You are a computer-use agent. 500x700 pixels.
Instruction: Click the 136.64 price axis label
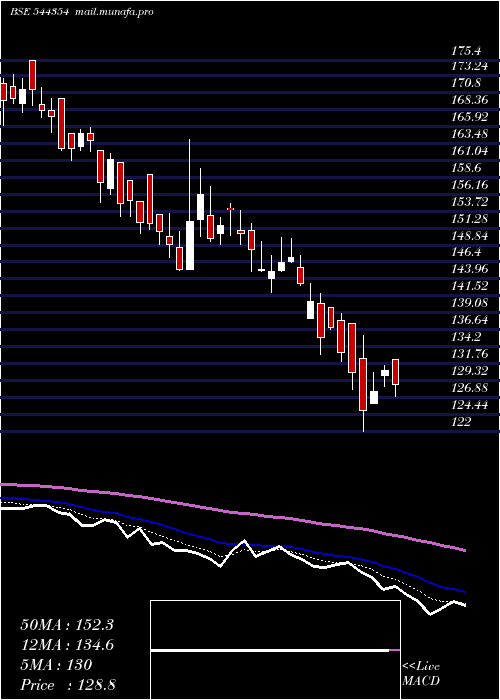pos(470,320)
